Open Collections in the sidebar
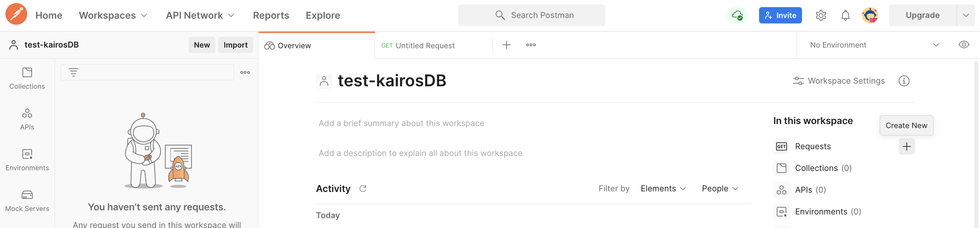The image size is (980, 228). pos(27,78)
